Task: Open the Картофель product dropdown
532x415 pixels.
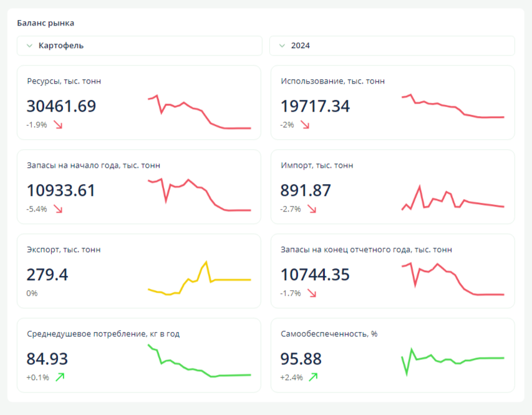Action: 139,46
